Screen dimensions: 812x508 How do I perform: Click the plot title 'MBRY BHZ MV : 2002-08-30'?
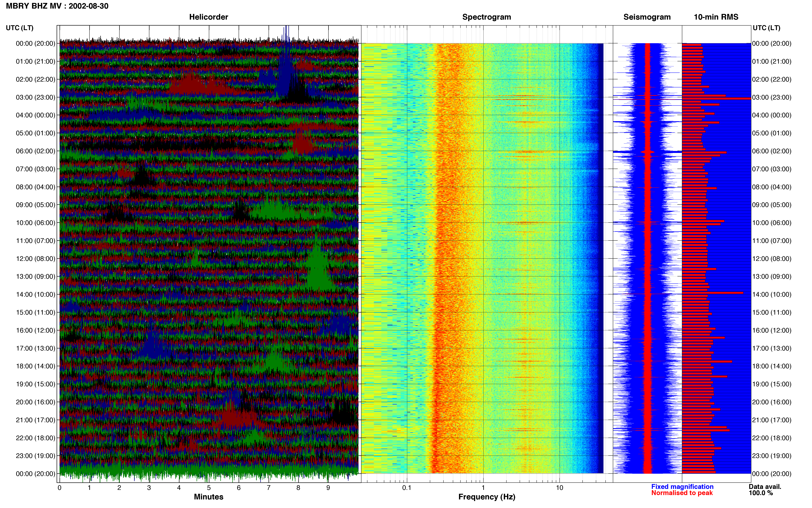click(x=57, y=6)
